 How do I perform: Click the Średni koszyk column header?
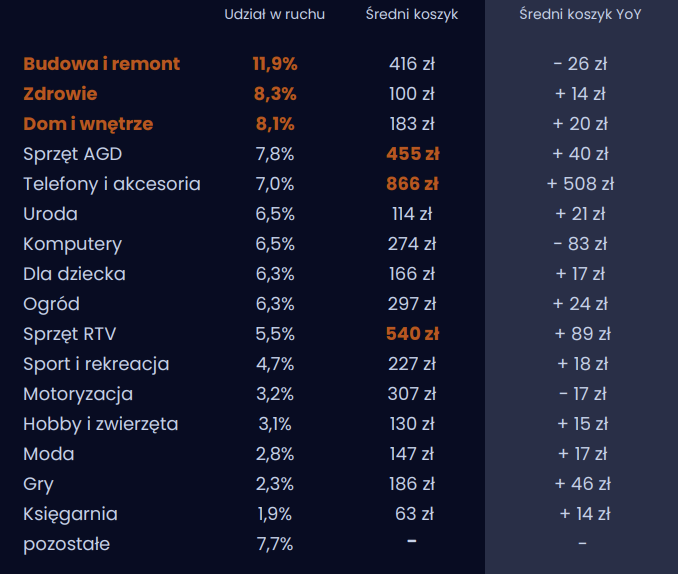411,16
